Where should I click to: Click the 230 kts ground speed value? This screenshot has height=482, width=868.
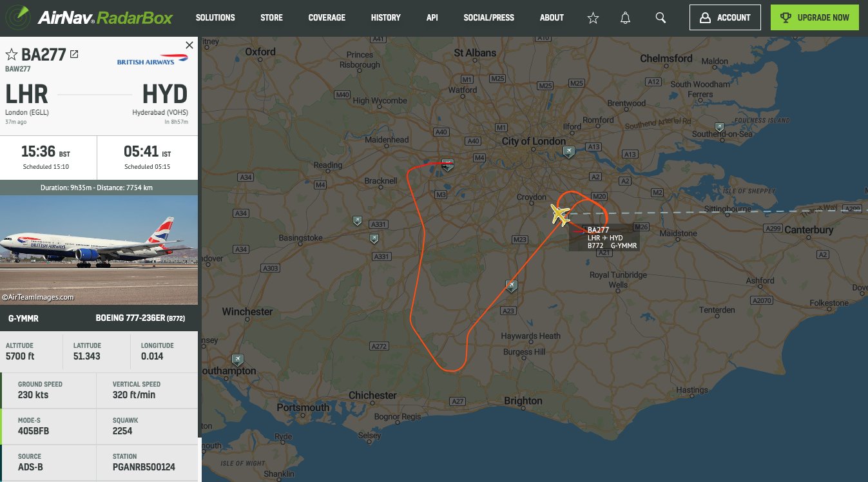[x=33, y=395]
